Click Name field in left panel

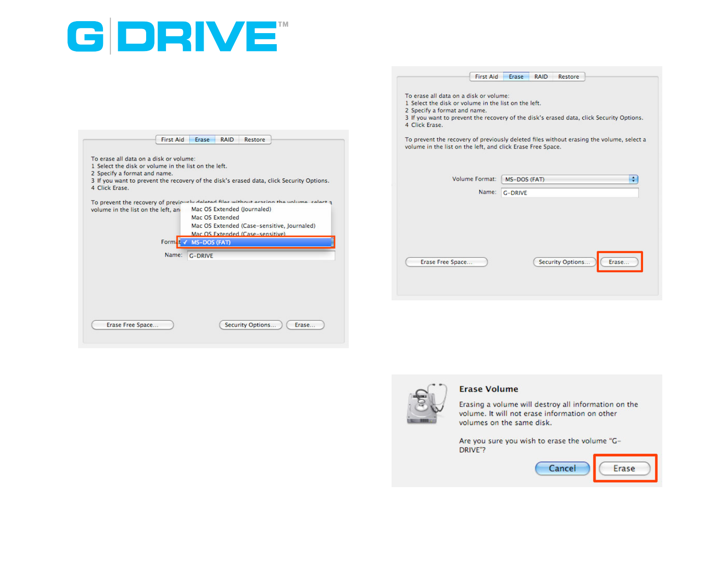tap(261, 256)
